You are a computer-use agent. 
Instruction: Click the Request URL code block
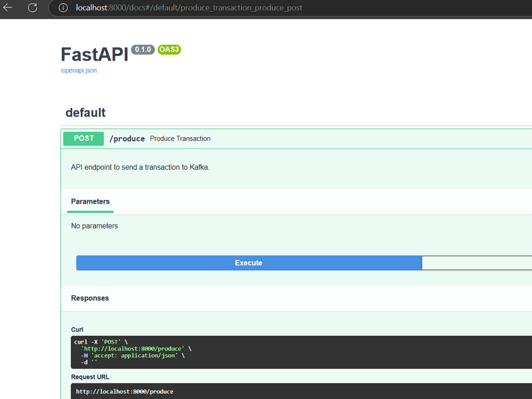coord(301,392)
